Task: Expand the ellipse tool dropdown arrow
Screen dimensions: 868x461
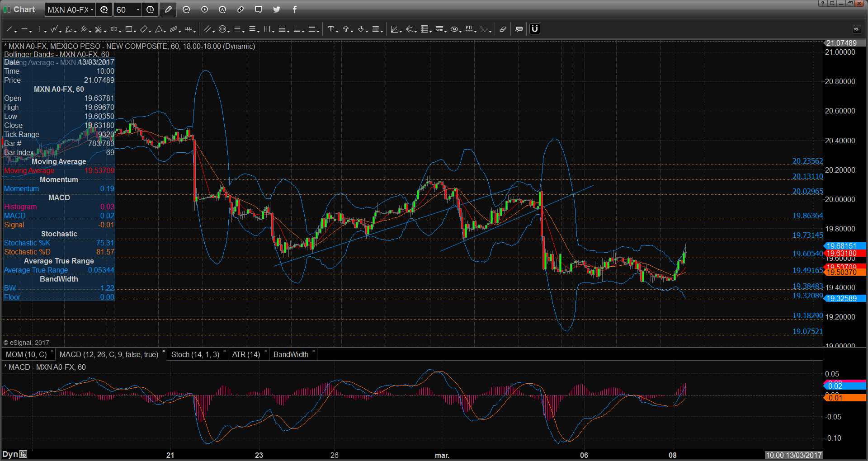Action: point(120,31)
